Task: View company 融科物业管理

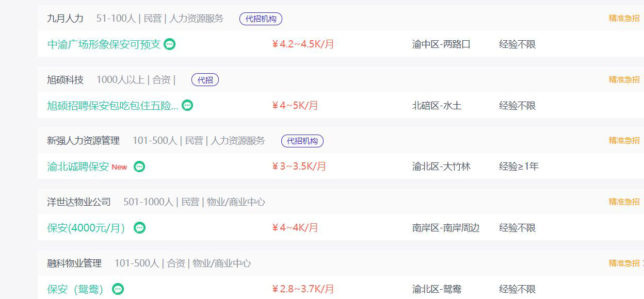Action: [74, 263]
